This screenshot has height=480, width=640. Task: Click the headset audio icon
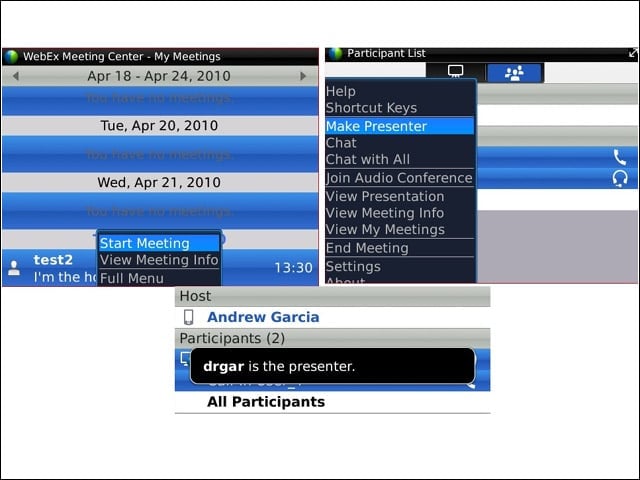click(620, 179)
